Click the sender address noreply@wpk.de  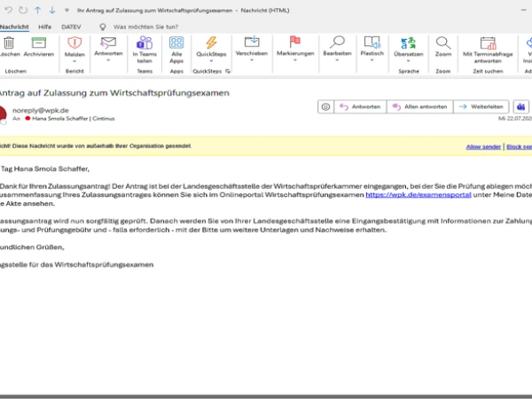(x=41, y=110)
